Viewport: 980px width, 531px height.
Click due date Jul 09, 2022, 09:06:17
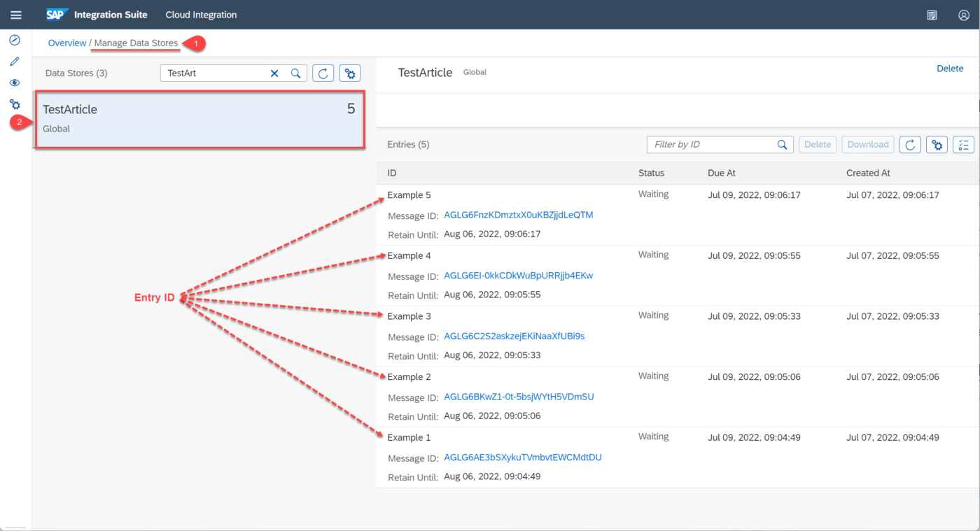tap(754, 195)
